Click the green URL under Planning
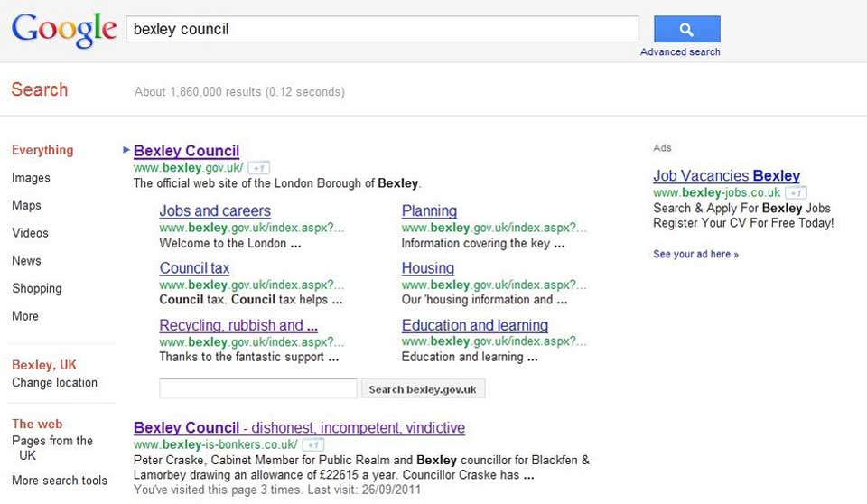867x504 pixels. click(494, 228)
